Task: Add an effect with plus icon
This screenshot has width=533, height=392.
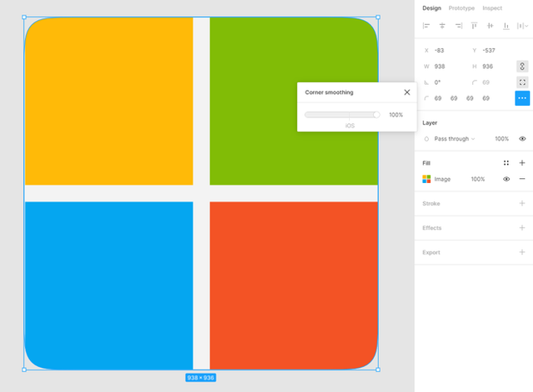Action: coord(522,228)
